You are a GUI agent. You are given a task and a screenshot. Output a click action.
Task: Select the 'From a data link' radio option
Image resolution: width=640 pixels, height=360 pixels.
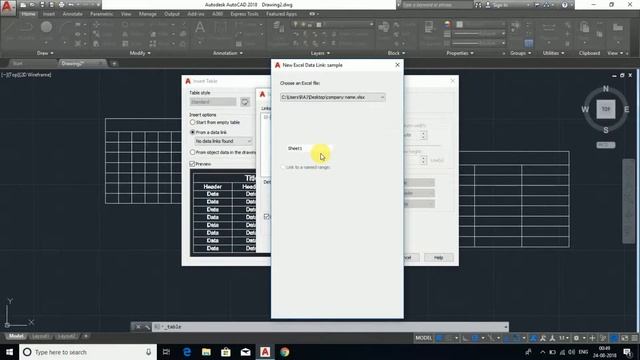pyautogui.click(x=192, y=132)
